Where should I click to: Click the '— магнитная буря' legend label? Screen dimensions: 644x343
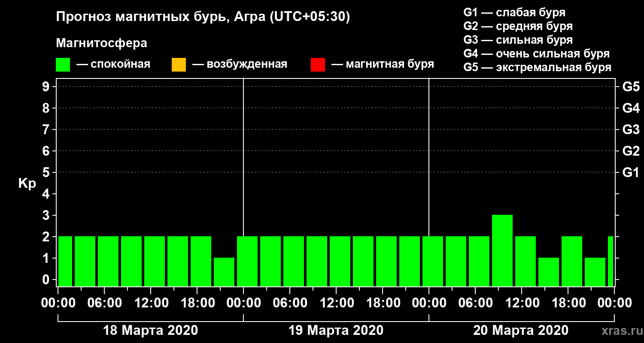pyautogui.click(x=383, y=65)
